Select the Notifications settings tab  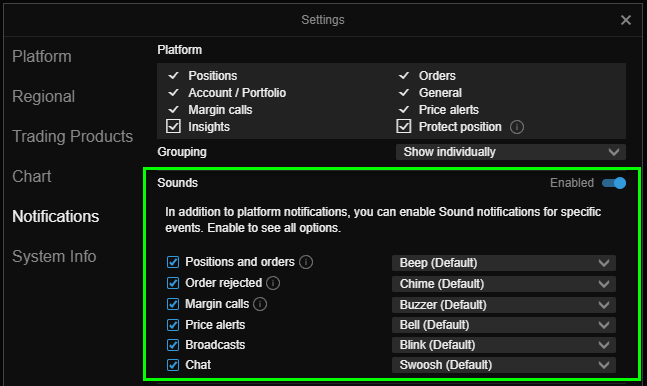56,217
